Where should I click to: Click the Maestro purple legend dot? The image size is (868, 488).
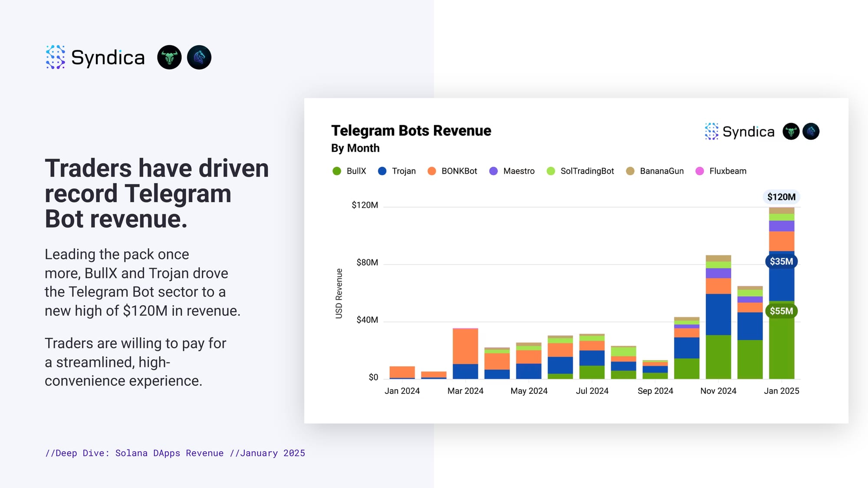point(493,171)
